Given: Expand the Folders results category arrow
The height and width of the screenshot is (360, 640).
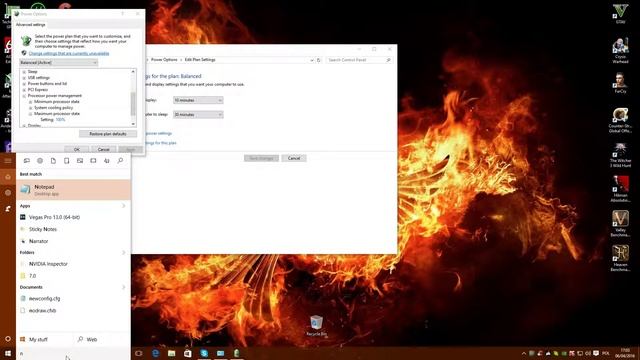Looking at the screenshot, I should point(124,253).
